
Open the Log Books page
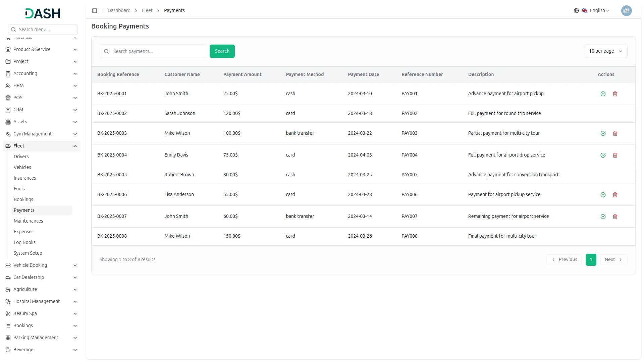tap(24, 242)
